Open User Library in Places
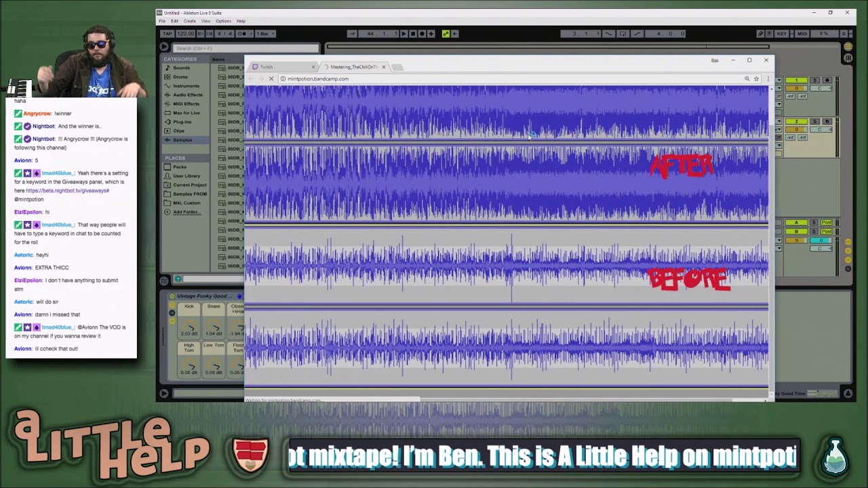This screenshot has width=868, height=488. tap(186, 176)
